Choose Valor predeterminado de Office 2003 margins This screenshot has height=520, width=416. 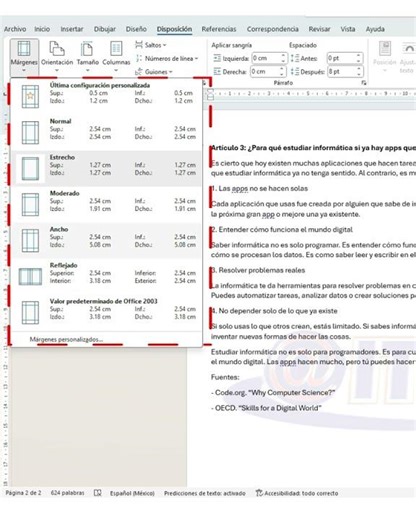point(107,312)
